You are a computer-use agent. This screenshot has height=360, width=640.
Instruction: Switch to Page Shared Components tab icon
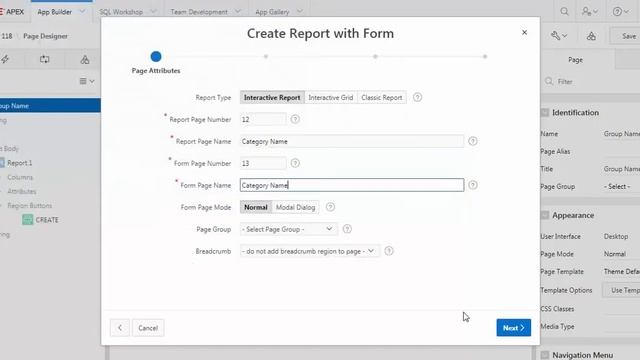(x=84, y=60)
